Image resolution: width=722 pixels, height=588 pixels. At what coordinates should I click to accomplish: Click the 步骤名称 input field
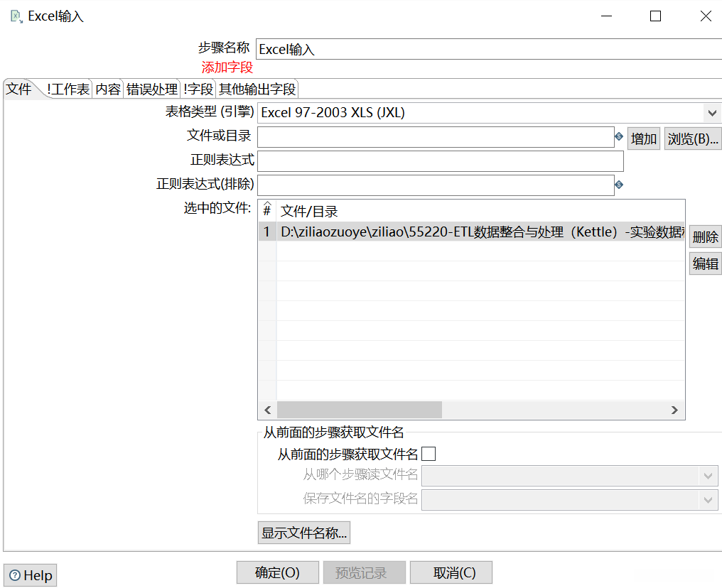pos(489,49)
